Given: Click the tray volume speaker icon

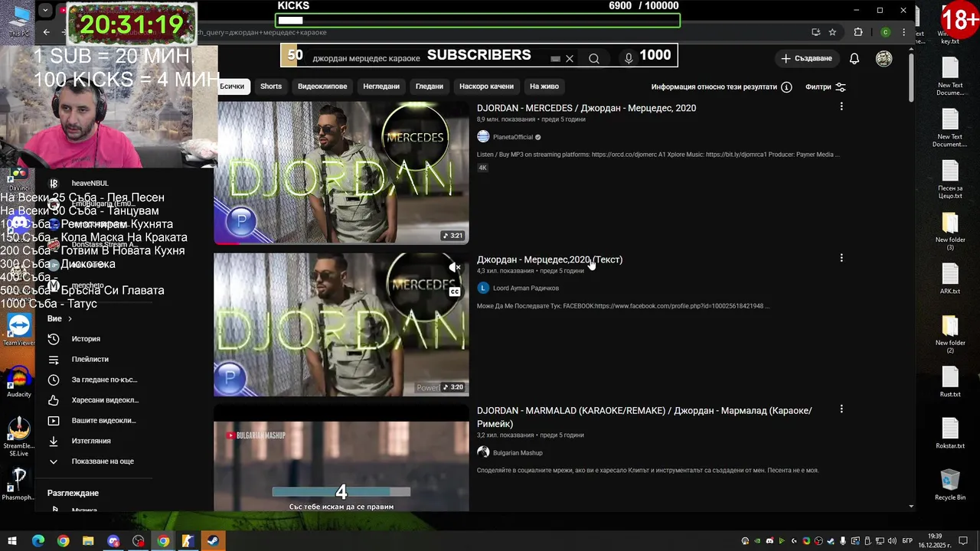Looking at the screenshot, I should pyautogui.click(x=892, y=541).
